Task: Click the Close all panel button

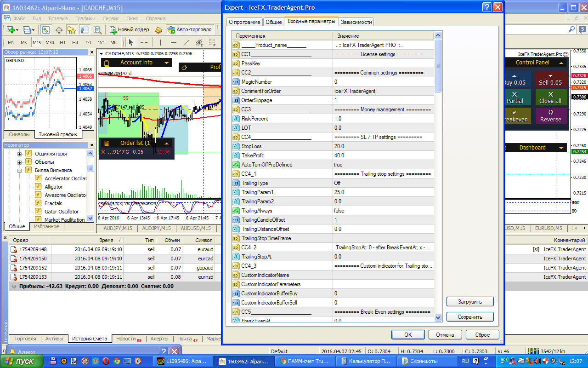Action: pos(550,98)
